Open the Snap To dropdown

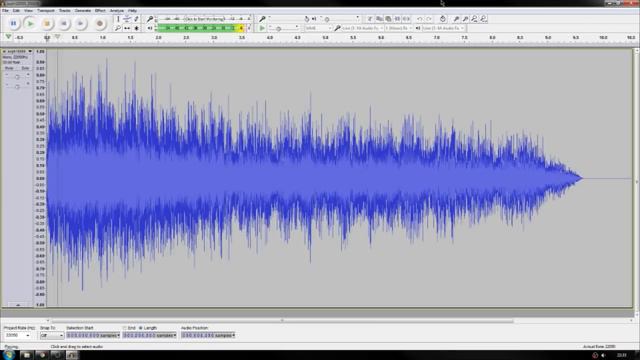click(x=51, y=335)
